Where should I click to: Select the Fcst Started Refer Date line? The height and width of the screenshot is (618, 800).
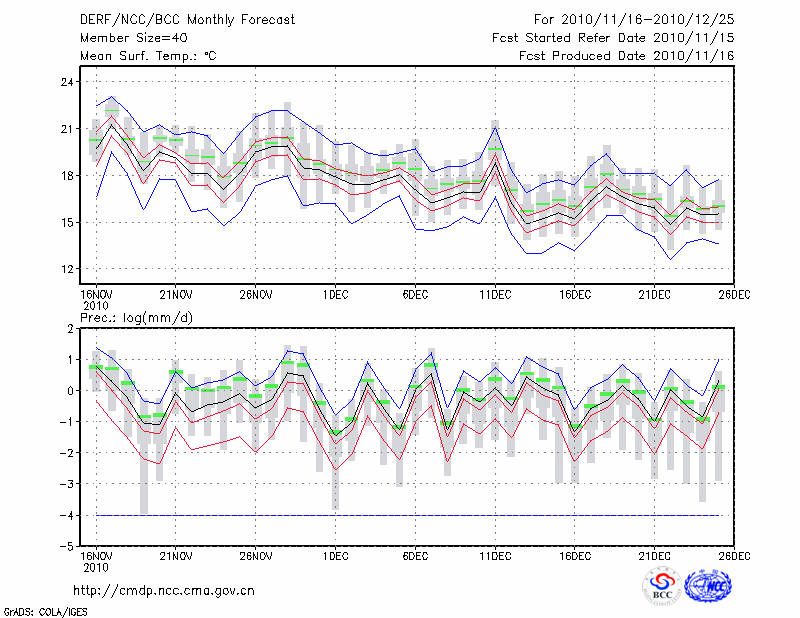[x=613, y=38]
